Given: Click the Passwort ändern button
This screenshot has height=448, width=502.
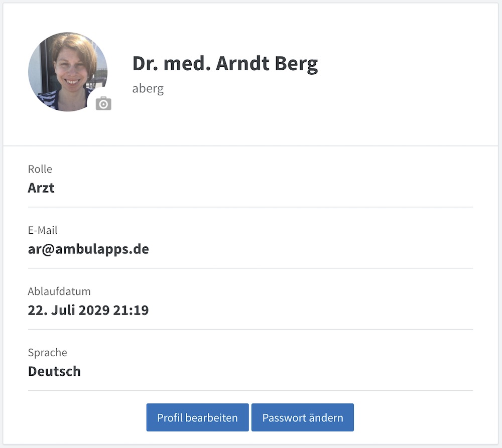Looking at the screenshot, I should tap(303, 417).
